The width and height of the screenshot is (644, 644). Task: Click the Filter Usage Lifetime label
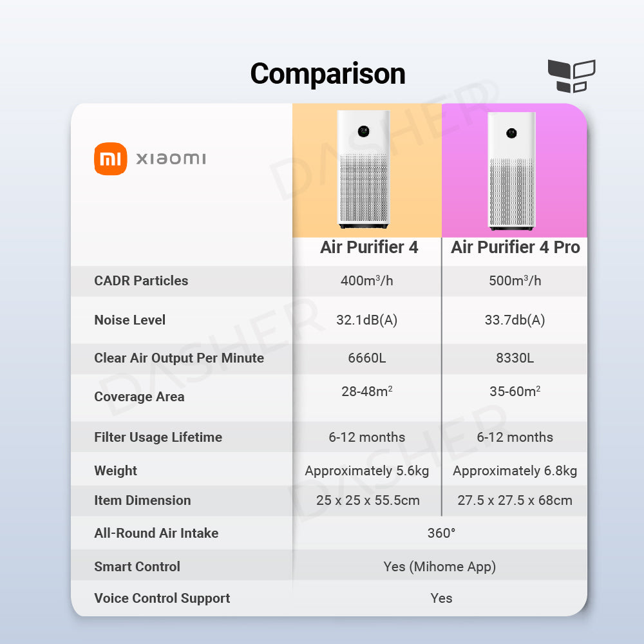158,437
